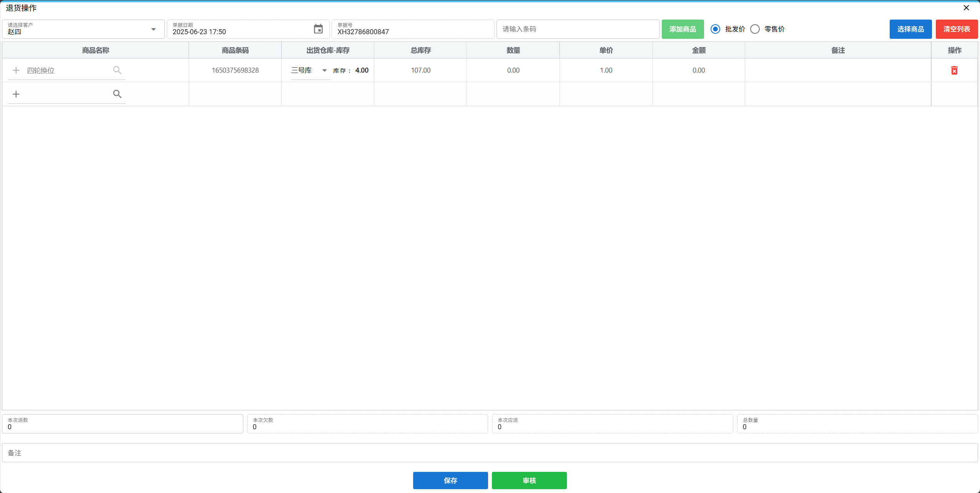
Task: Click the 本次欠款 field
Action: pyautogui.click(x=367, y=424)
